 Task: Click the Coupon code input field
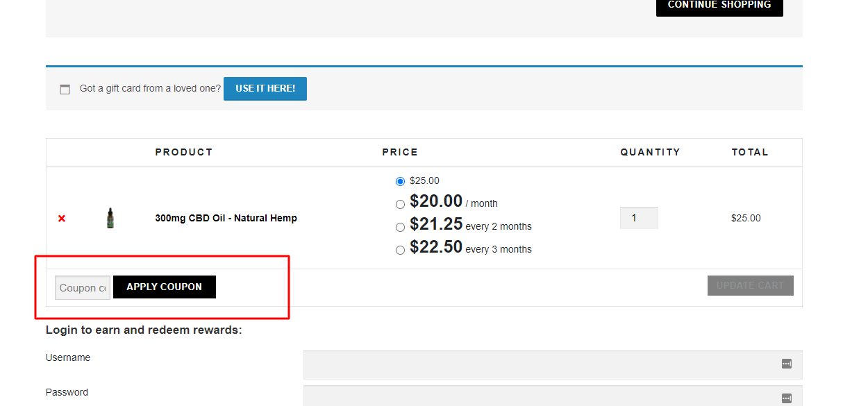tap(83, 287)
